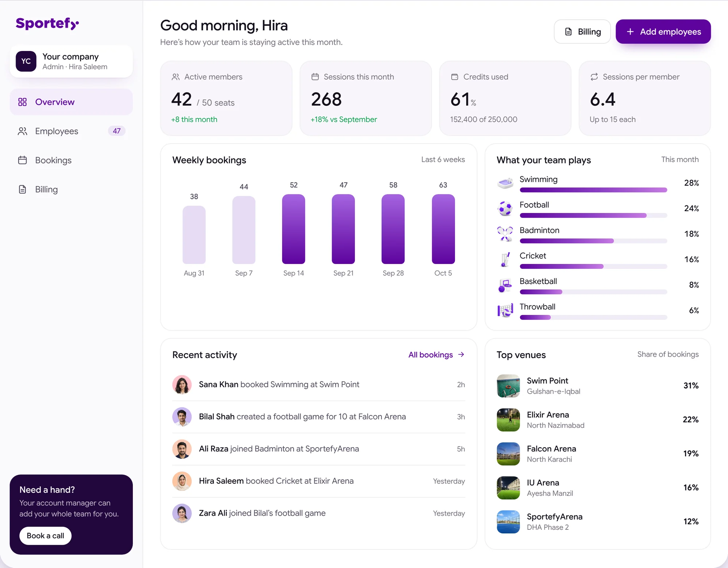728x568 pixels.
Task: Click the Swim Point venue thumbnail
Action: (x=508, y=386)
